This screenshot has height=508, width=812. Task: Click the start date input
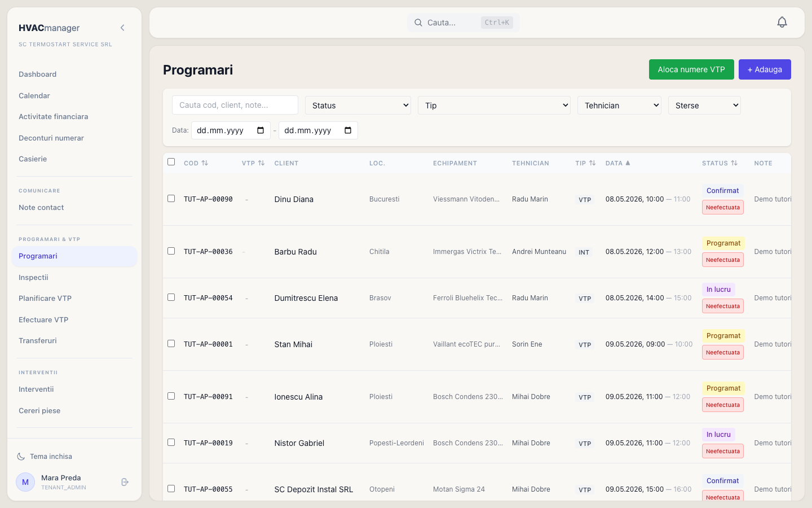[x=231, y=130]
